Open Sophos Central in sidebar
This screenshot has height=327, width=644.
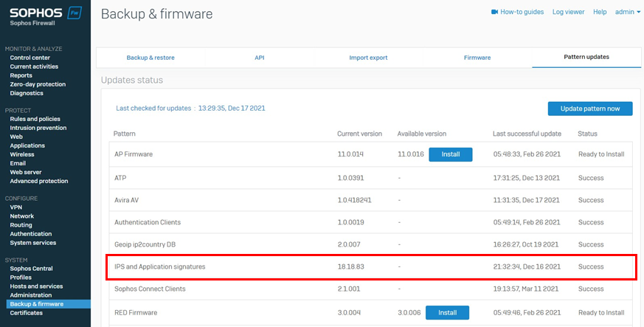[31, 268]
